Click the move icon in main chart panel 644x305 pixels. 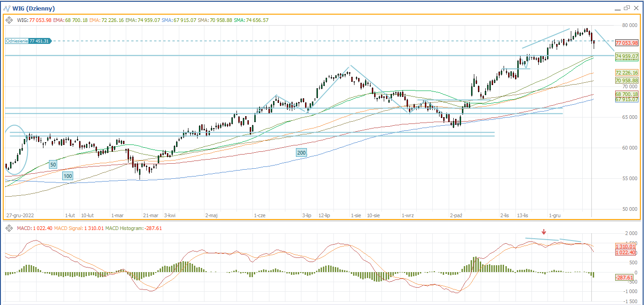(x=9, y=20)
